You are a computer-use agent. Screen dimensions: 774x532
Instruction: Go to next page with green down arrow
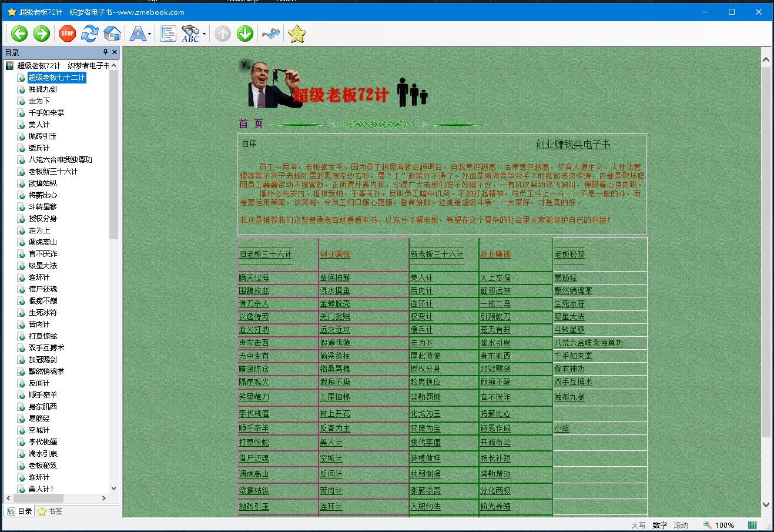(x=244, y=34)
